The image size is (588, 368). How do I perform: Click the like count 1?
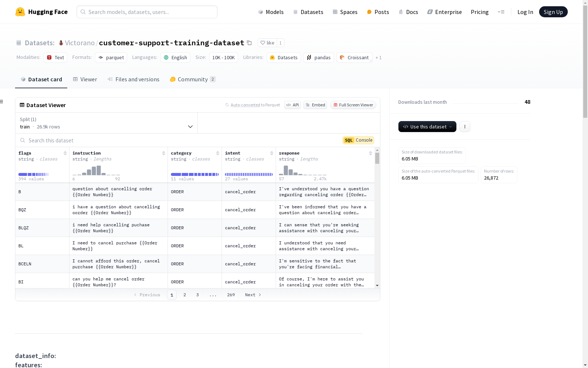coord(280,43)
